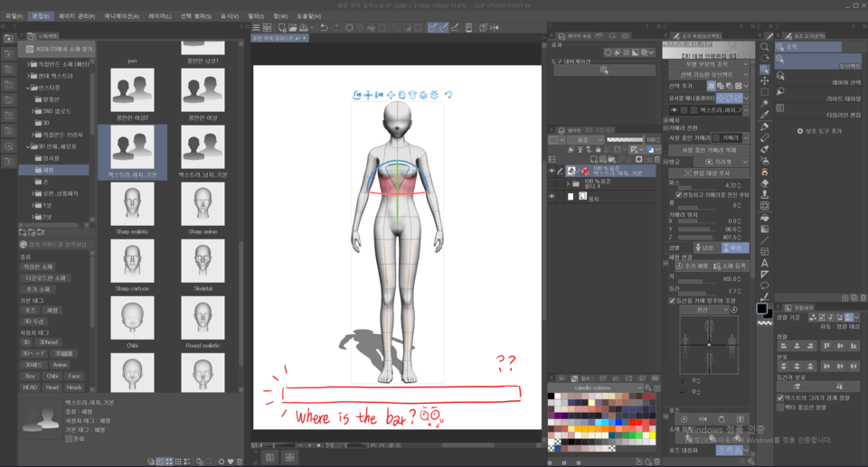This screenshot has height=467, width=868.
Task: Click the heart favorite icon in the Material panel
Action: (x=231, y=462)
